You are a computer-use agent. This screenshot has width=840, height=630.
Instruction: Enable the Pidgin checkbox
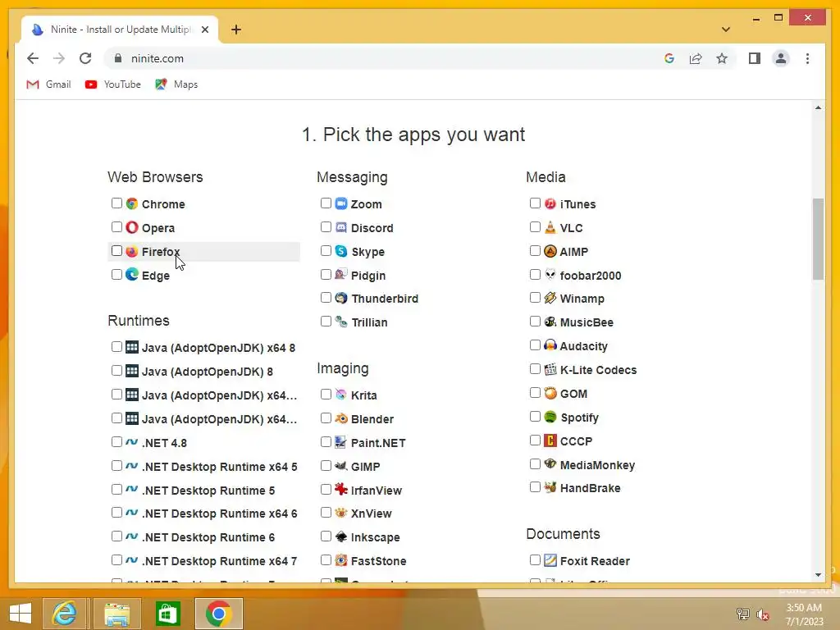pos(326,274)
